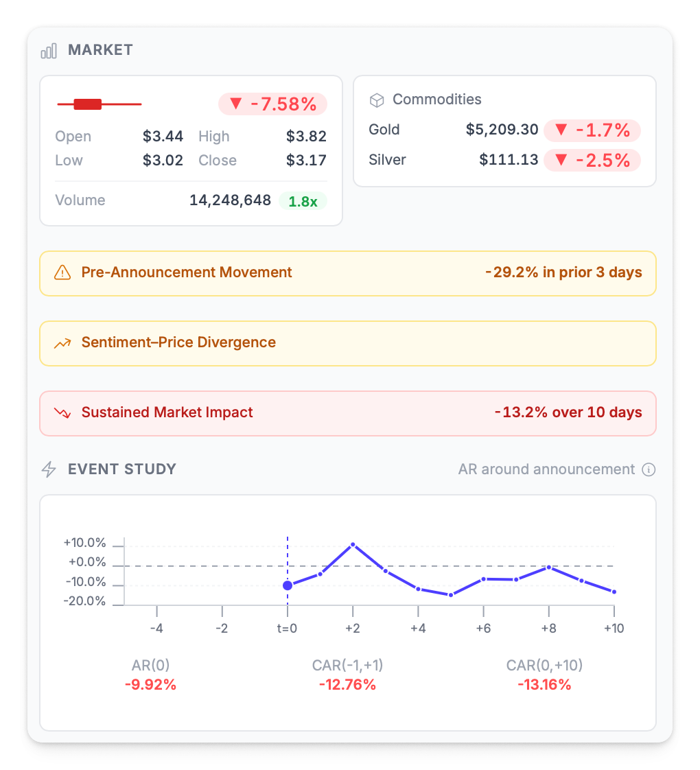Click the CAR(-1,+1) value -12.76%
The width and height of the screenshot is (700, 770).
pyautogui.click(x=347, y=684)
